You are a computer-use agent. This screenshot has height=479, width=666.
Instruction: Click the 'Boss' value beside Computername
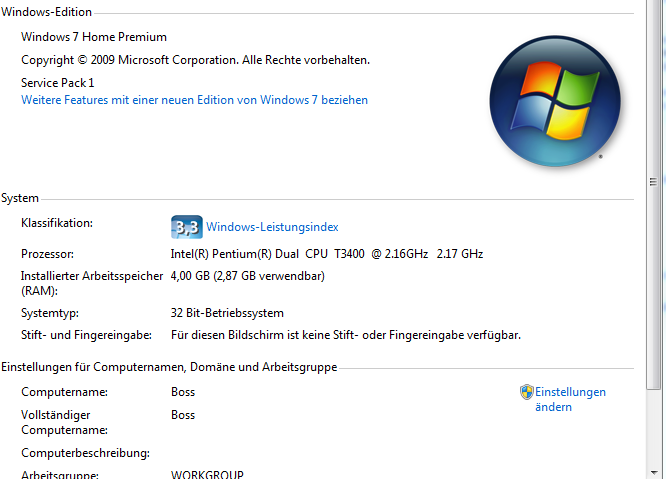(x=183, y=392)
